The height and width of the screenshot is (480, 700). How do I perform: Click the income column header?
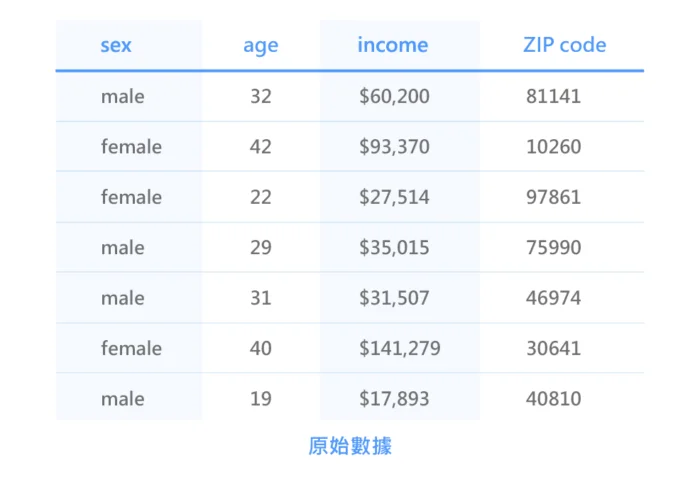[x=393, y=45]
